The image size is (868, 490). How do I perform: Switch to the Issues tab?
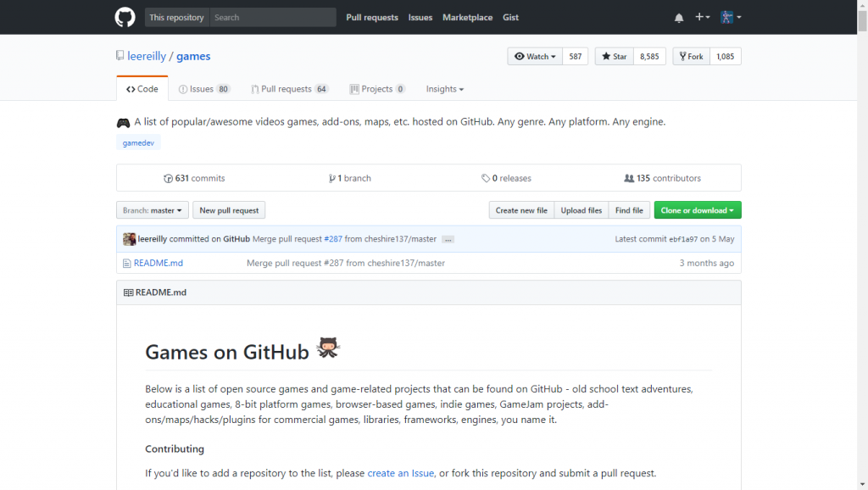click(204, 89)
